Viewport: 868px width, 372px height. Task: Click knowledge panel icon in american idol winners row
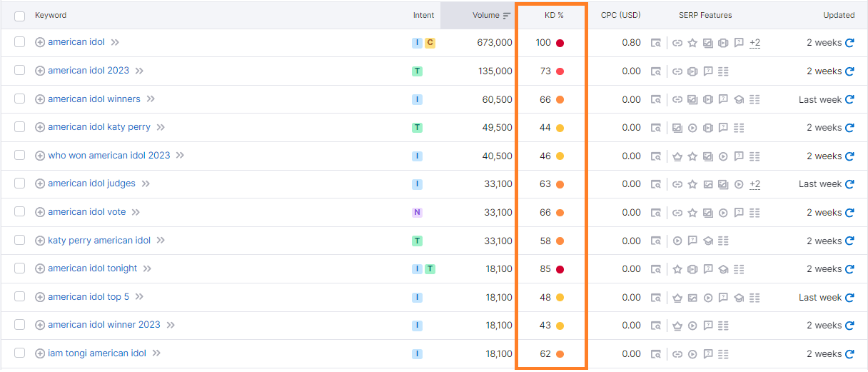tap(739, 100)
